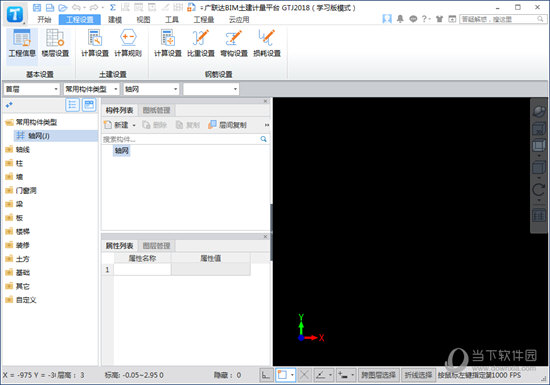Toggle the rectangle selection icon in status bar
550x385 pixels.
[282, 375]
